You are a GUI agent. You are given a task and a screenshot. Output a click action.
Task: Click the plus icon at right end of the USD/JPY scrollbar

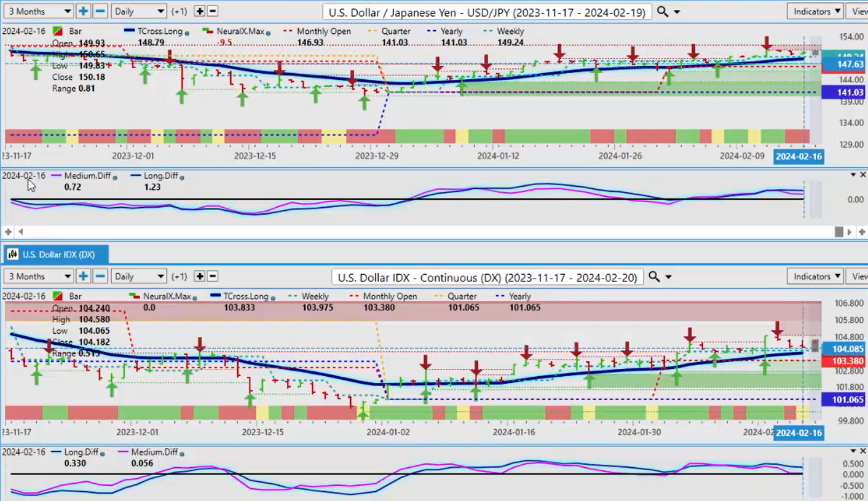point(861,232)
